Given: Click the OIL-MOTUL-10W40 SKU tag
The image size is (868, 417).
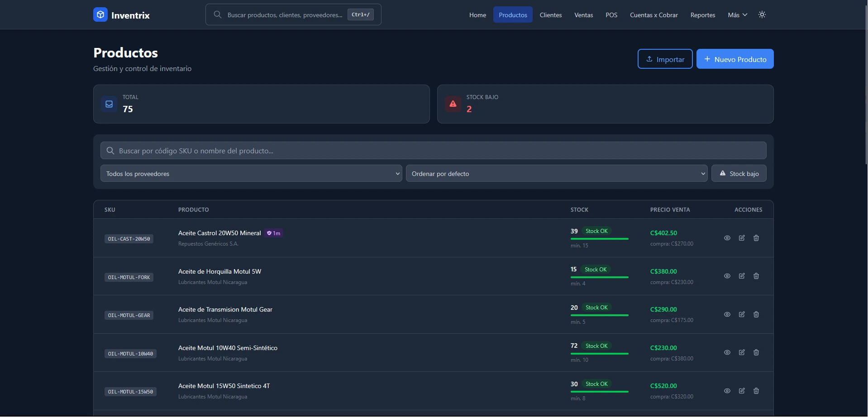Looking at the screenshot, I should coord(130,354).
